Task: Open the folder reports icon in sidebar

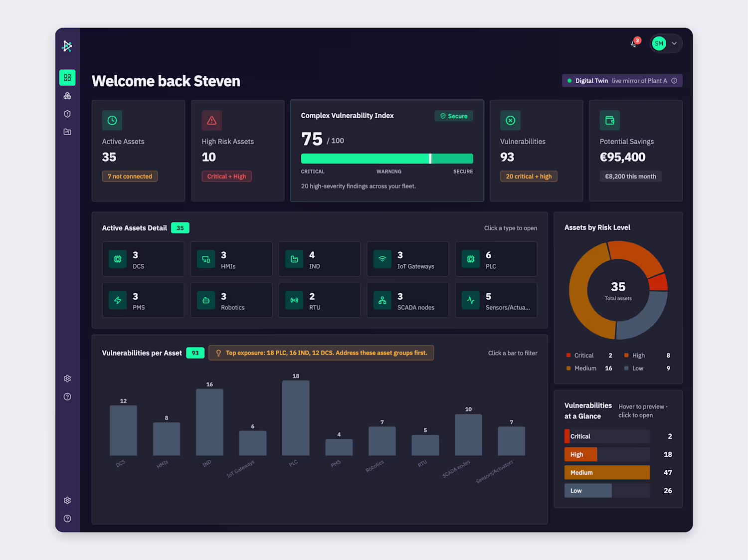Action: 67,132
